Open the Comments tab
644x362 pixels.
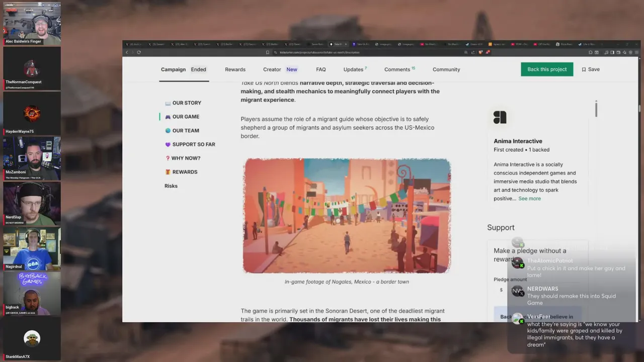click(x=399, y=69)
